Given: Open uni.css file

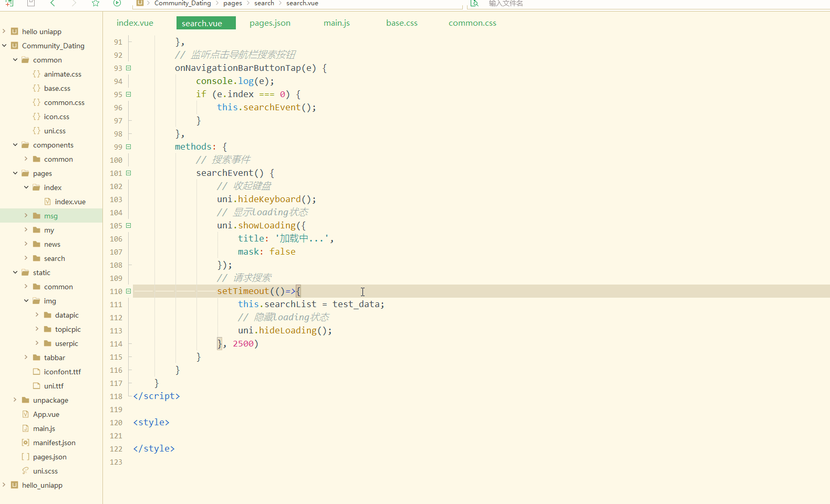Looking at the screenshot, I should pos(55,131).
